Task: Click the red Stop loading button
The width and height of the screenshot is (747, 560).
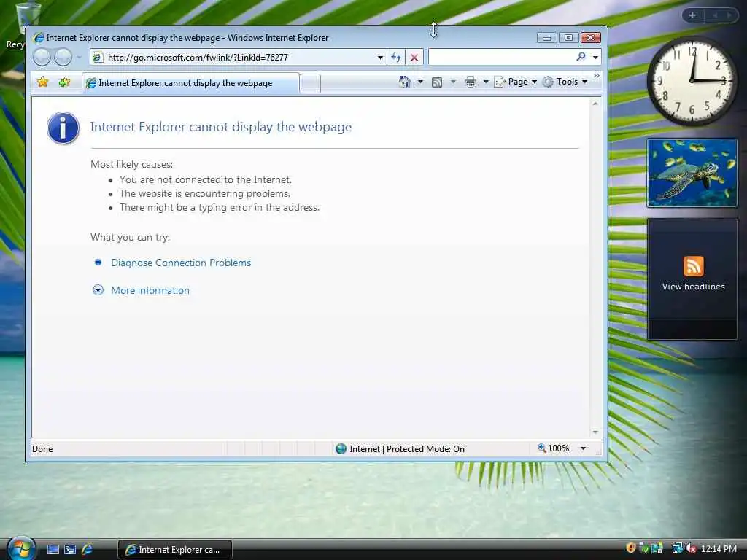Action: (414, 58)
